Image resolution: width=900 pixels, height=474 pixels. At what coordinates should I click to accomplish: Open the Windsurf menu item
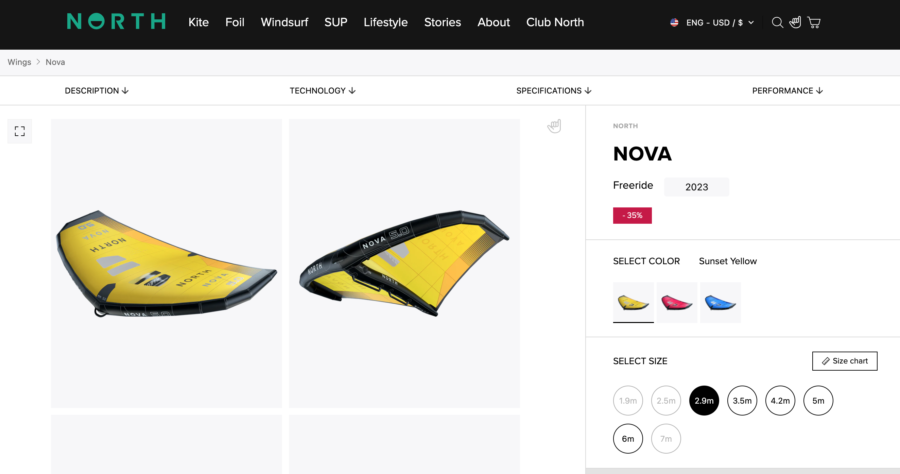[x=285, y=22]
